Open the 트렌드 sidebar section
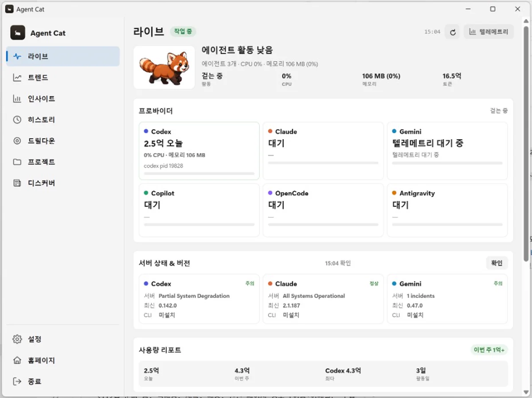Viewport: 532px width, 398px height. 63,78
